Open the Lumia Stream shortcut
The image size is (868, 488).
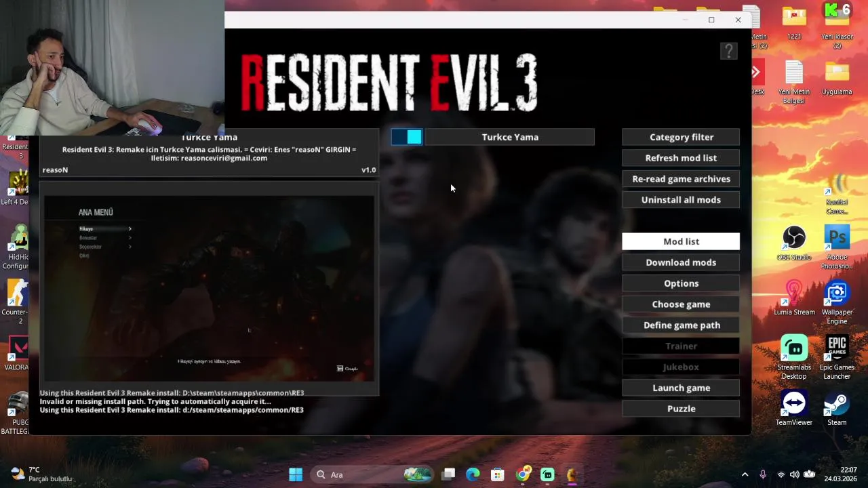tap(793, 298)
